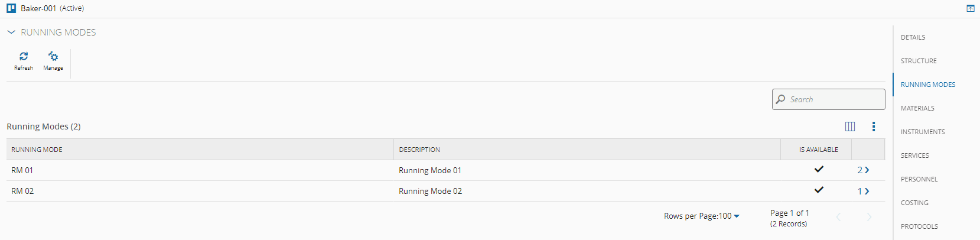980x240 pixels.
Task: Click the search magnifier icon
Action: coord(781,99)
